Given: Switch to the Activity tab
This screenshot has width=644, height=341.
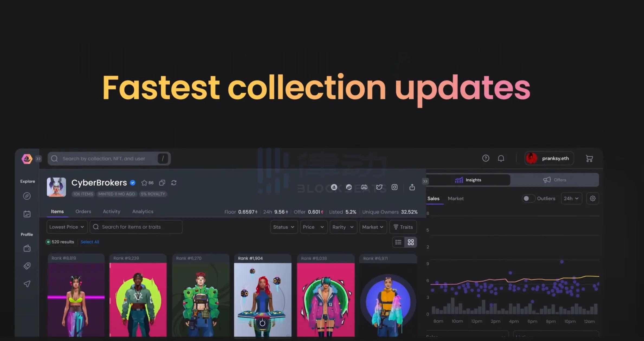Looking at the screenshot, I should [x=111, y=212].
